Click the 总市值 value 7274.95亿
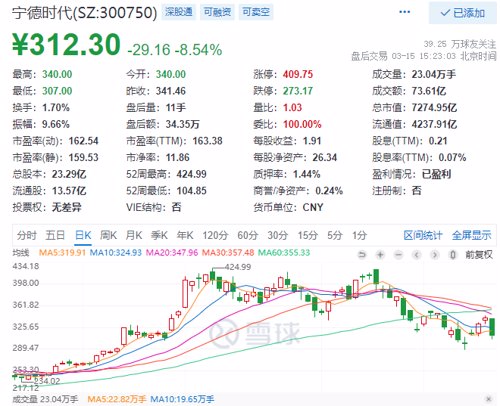Image resolution: width=500 pixels, height=406 pixels. pyautogui.click(x=434, y=107)
